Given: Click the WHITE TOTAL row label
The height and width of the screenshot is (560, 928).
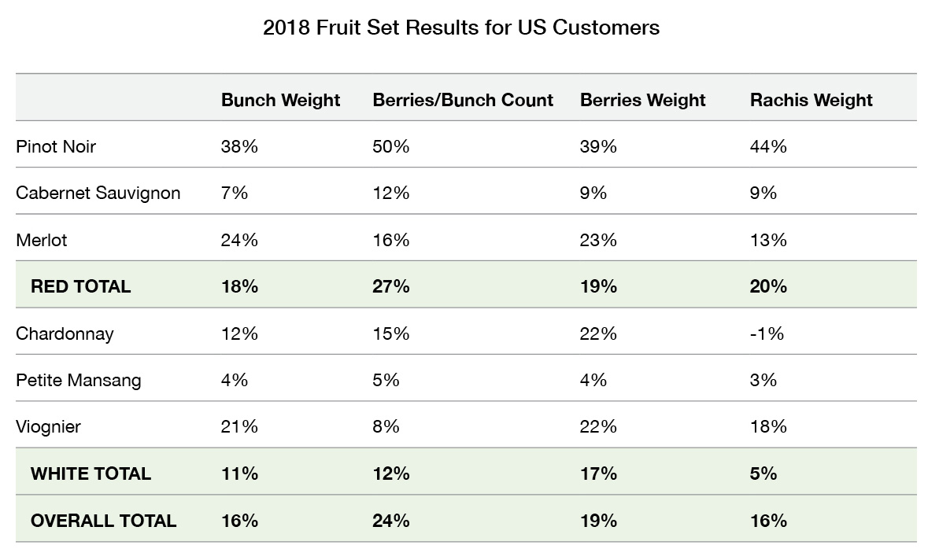Looking at the screenshot, I should click(x=91, y=473).
